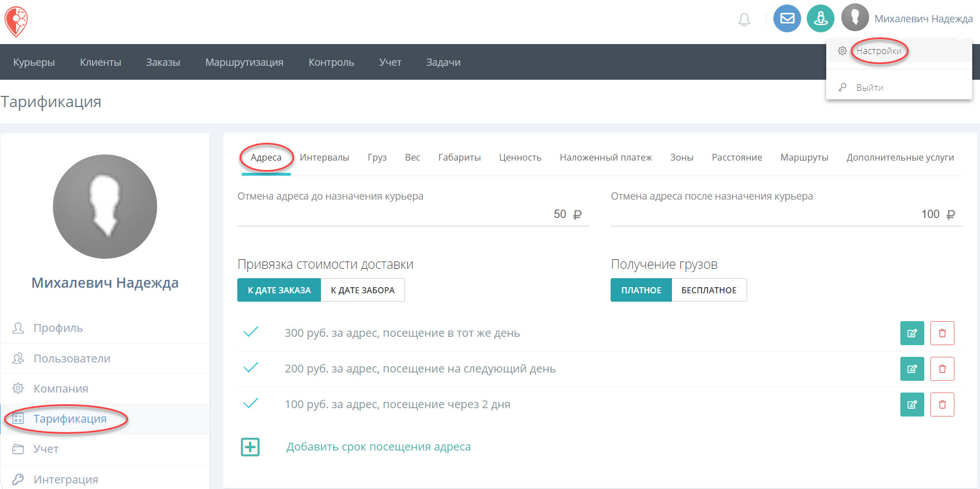Open Тарификация in sidebar
This screenshot has width=980, height=489.
click(105, 418)
